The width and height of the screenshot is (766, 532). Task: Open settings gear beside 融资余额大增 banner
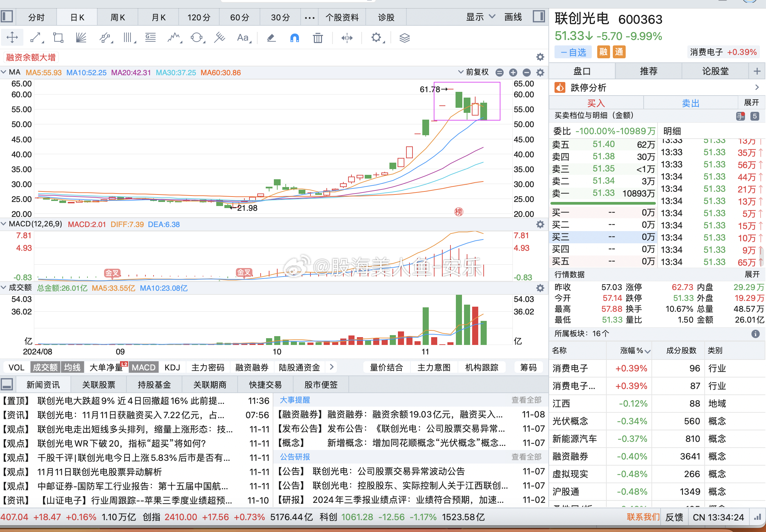(540, 57)
